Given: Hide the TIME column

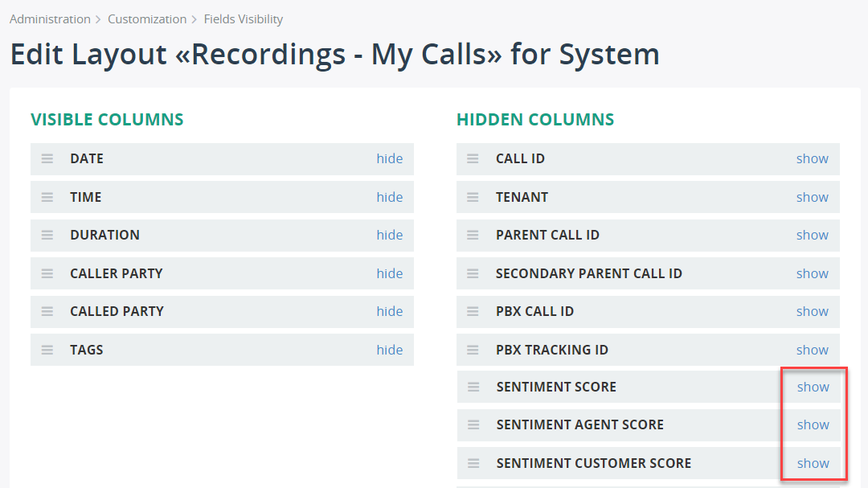Looking at the screenshot, I should pos(390,197).
